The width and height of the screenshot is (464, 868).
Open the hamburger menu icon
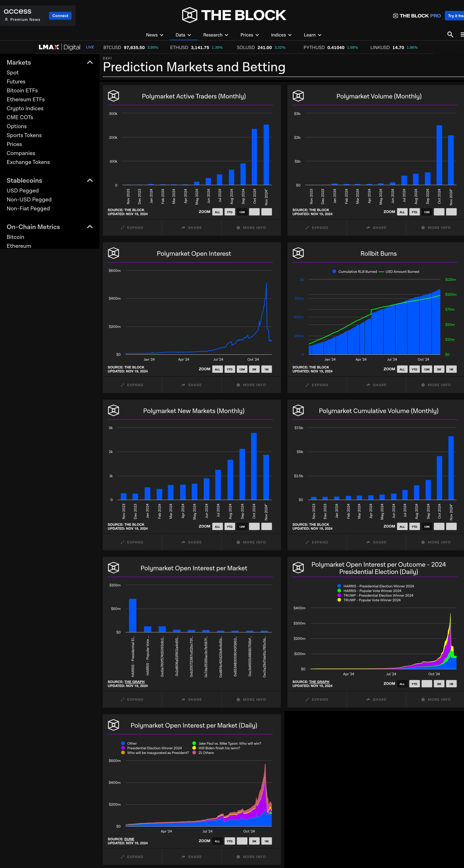[x=462, y=34]
